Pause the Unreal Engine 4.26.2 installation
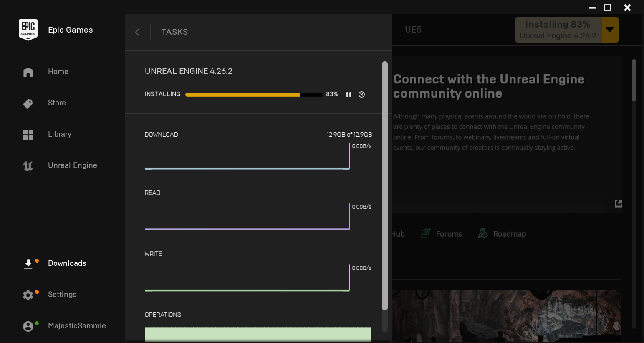644x343 pixels. coord(349,95)
